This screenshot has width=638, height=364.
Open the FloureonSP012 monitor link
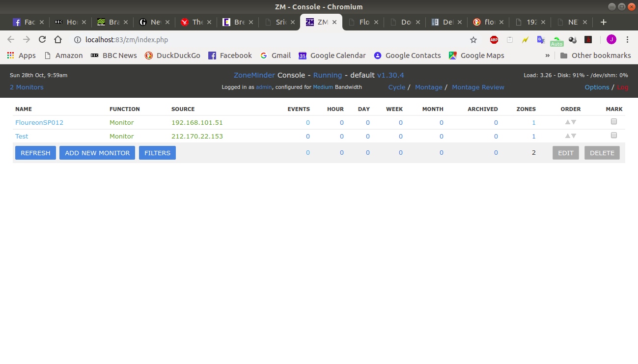[39, 122]
